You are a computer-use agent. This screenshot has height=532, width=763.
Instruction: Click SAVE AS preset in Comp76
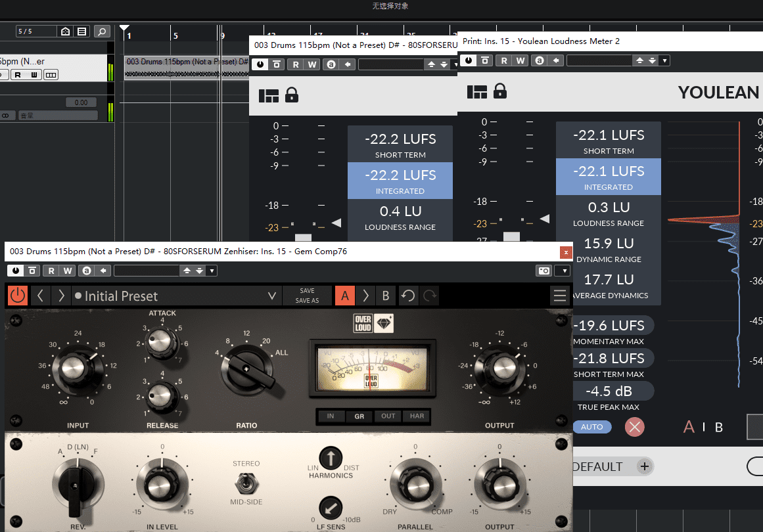point(307,301)
